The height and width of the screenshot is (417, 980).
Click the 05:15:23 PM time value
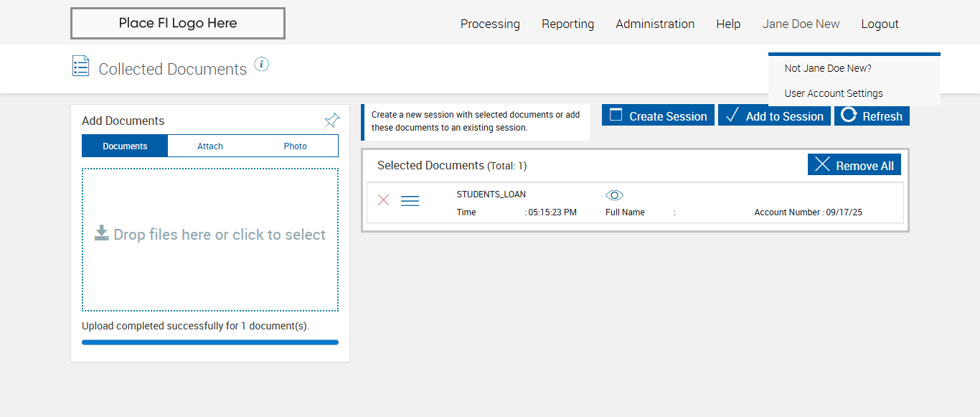552,212
